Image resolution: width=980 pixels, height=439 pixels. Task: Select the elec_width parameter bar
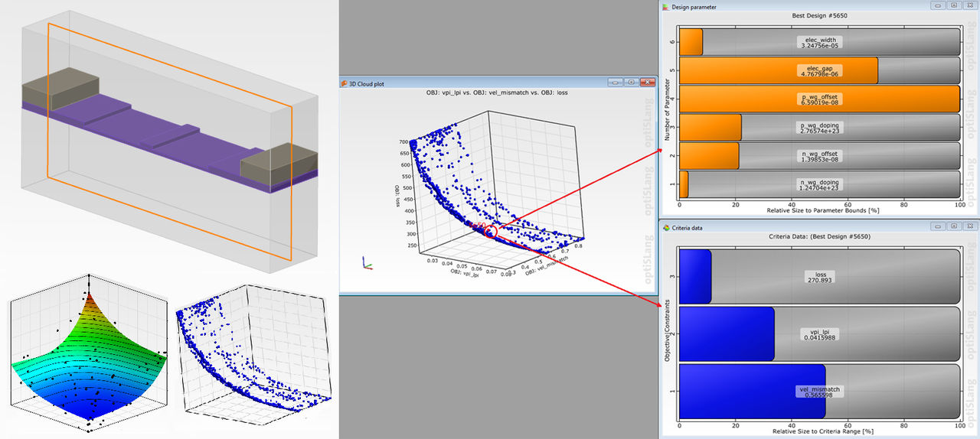pyautogui.click(x=691, y=42)
